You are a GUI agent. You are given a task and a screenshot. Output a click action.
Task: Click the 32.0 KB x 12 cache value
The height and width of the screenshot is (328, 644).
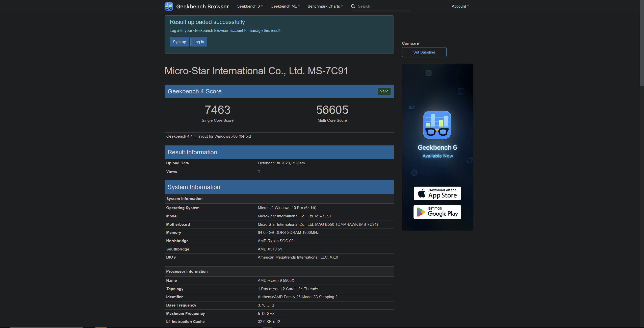pyautogui.click(x=269, y=322)
